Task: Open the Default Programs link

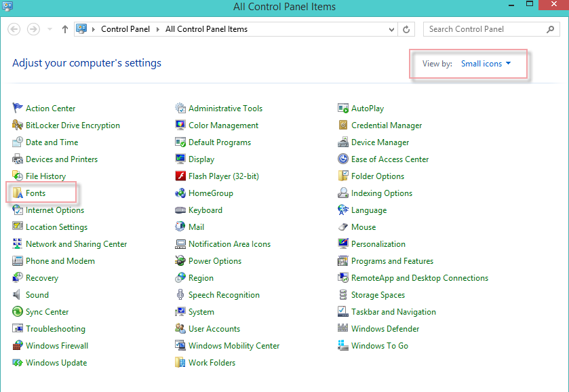Action: [x=220, y=142]
